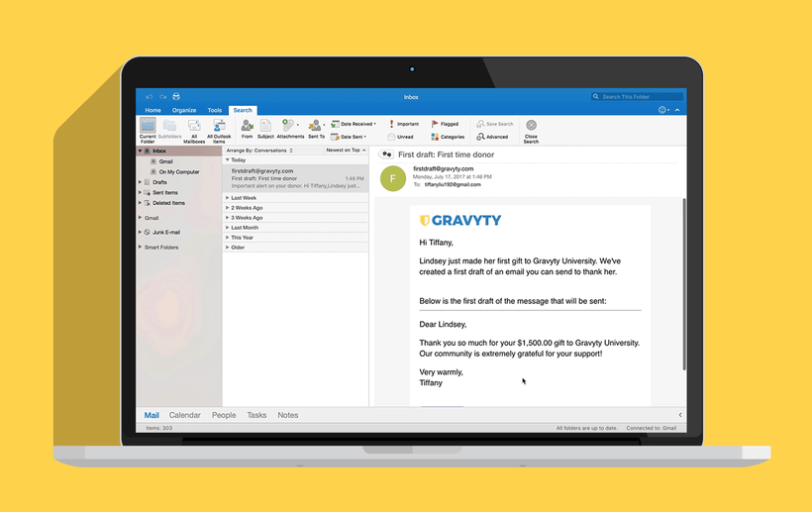
Task: Switch to Mail view
Action: [152, 415]
